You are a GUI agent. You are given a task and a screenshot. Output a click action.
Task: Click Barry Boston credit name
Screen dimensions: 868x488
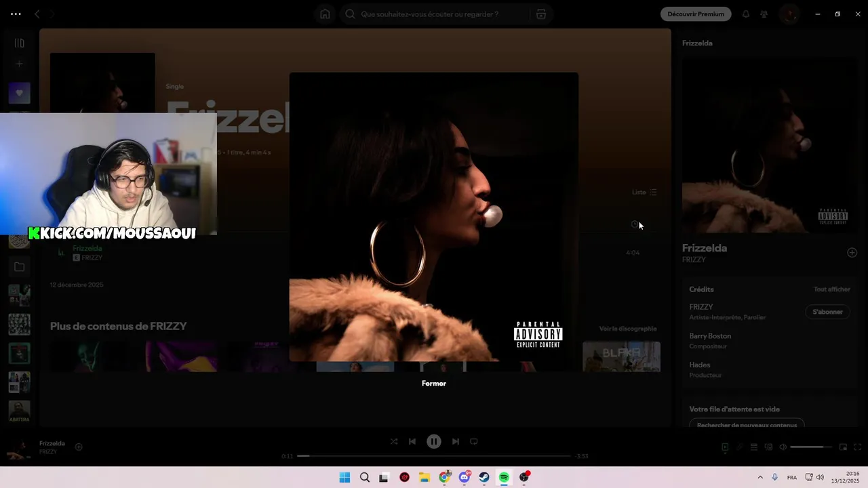[x=710, y=336]
